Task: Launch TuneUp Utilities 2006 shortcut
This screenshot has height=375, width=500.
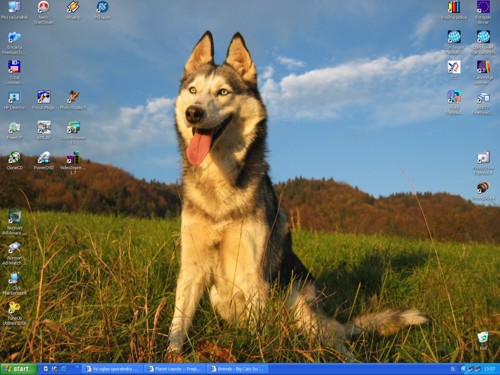Action: click(14, 308)
